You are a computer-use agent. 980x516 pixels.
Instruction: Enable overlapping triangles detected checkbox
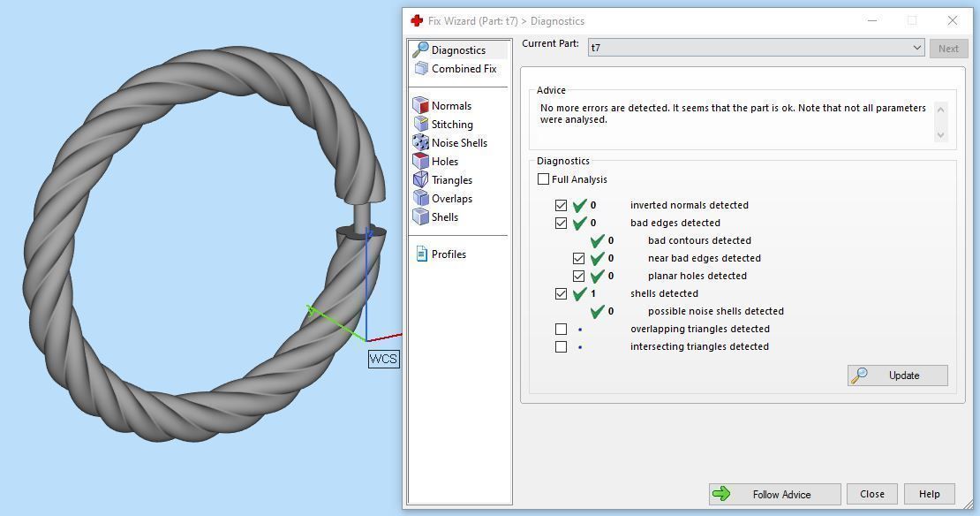click(561, 329)
